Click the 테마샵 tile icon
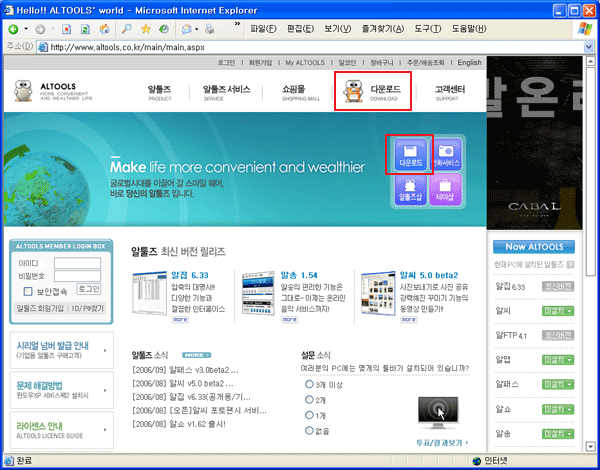 click(445, 189)
